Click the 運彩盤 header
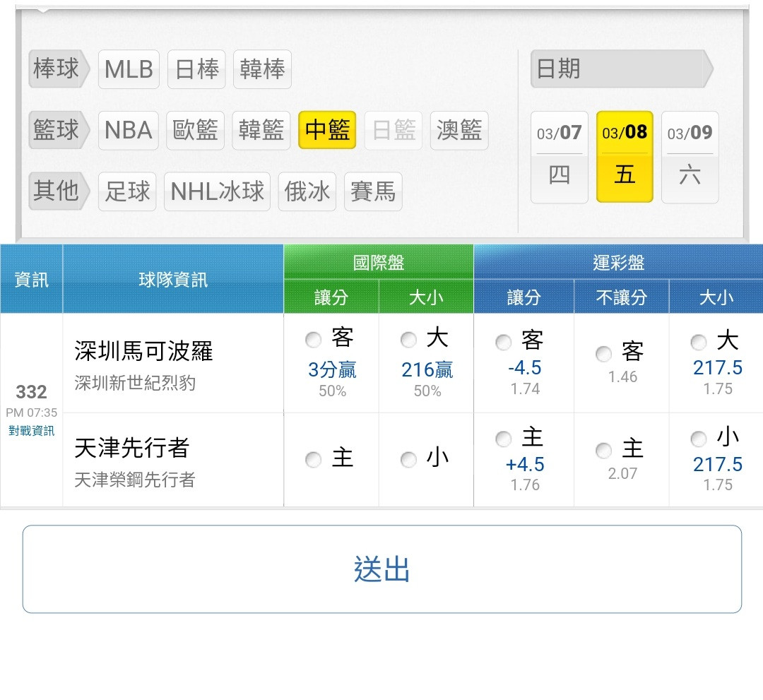763x700 pixels. click(x=618, y=263)
